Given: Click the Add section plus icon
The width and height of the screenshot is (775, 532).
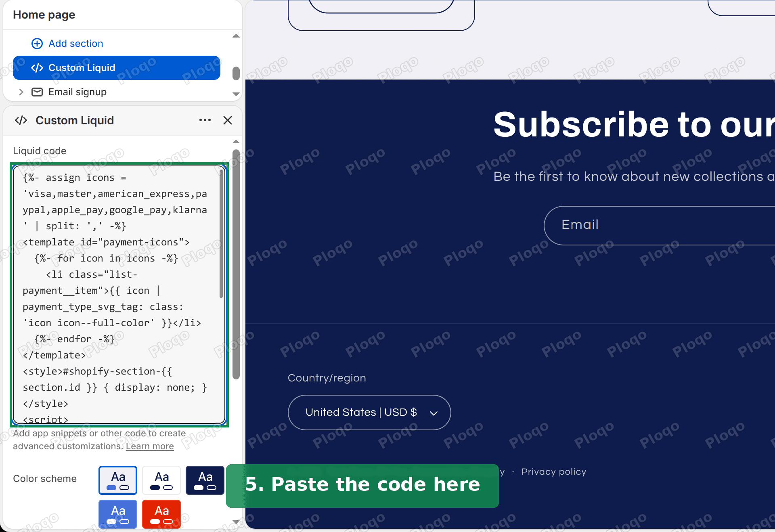Looking at the screenshot, I should [x=37, y=44].
